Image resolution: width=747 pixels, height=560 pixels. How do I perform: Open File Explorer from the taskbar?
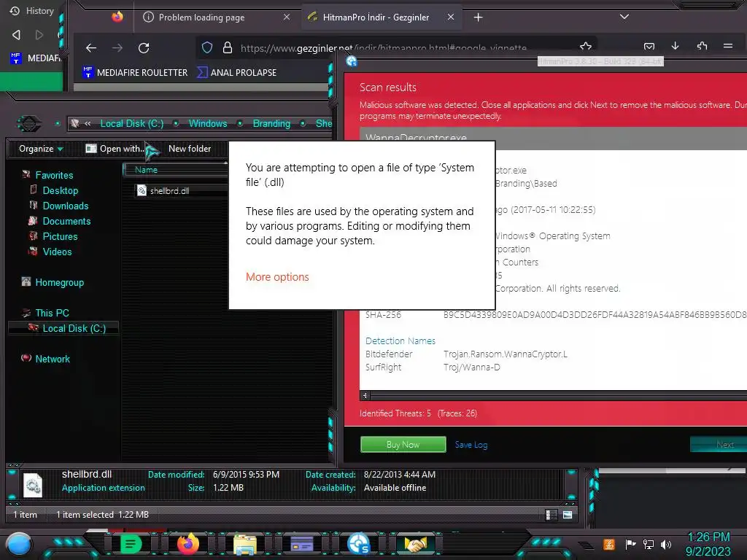(245, 544)
